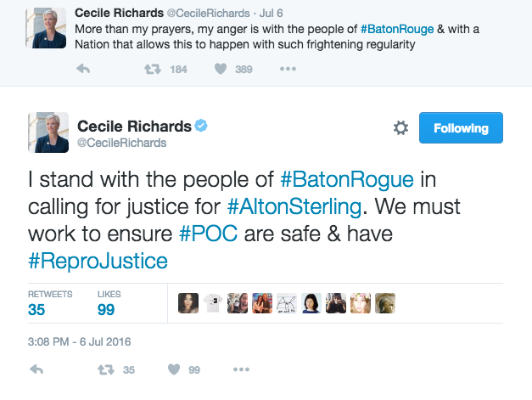This screenshot has height=400, width=532.
Task: View the list of 35 retweets
Action: click(50, 303)
